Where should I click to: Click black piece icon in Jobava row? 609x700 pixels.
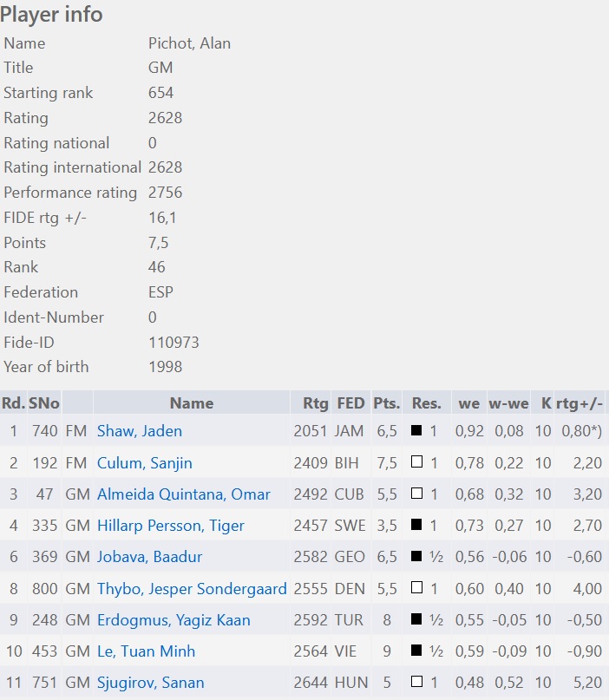(416, 556)
